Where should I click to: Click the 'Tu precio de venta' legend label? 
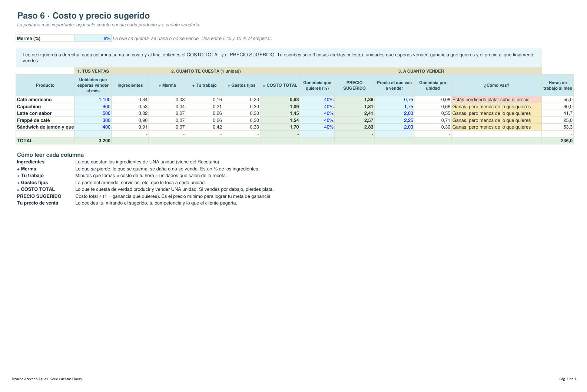tap(37, 203)
